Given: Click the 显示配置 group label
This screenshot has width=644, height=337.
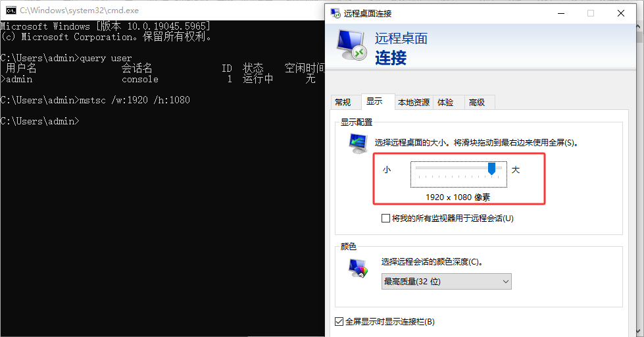Looking at the screenshot, I should [357, 122].
